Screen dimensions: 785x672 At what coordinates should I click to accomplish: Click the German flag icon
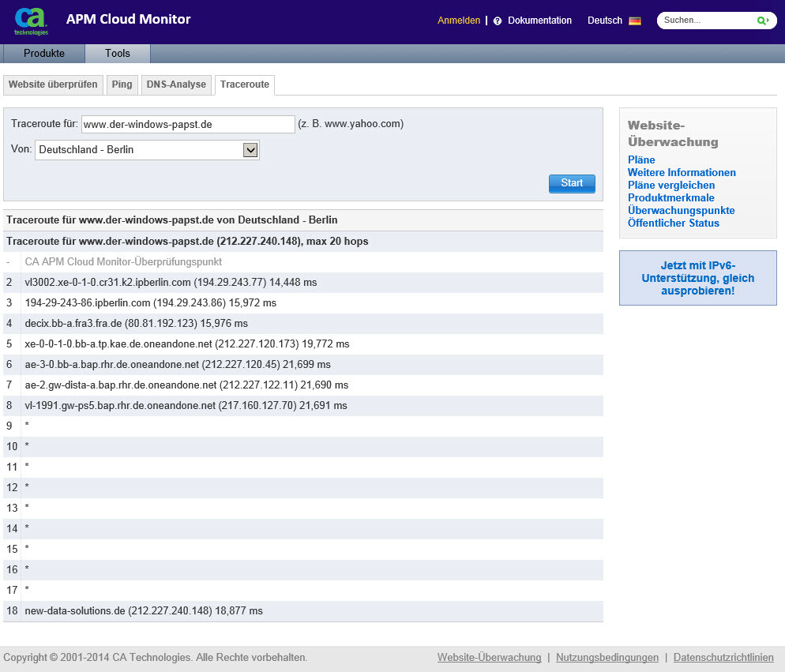(634, 21)
